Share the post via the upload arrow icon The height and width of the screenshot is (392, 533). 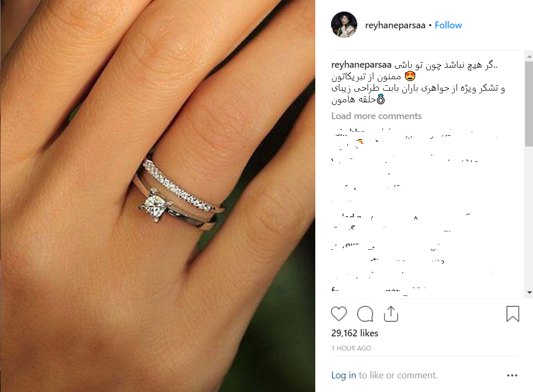click(391, 313)
